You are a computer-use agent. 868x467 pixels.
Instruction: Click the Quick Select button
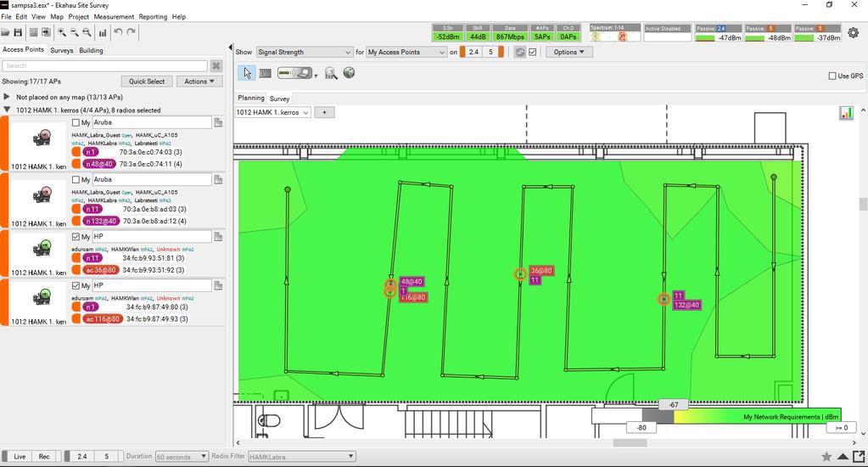click(147, 82)
